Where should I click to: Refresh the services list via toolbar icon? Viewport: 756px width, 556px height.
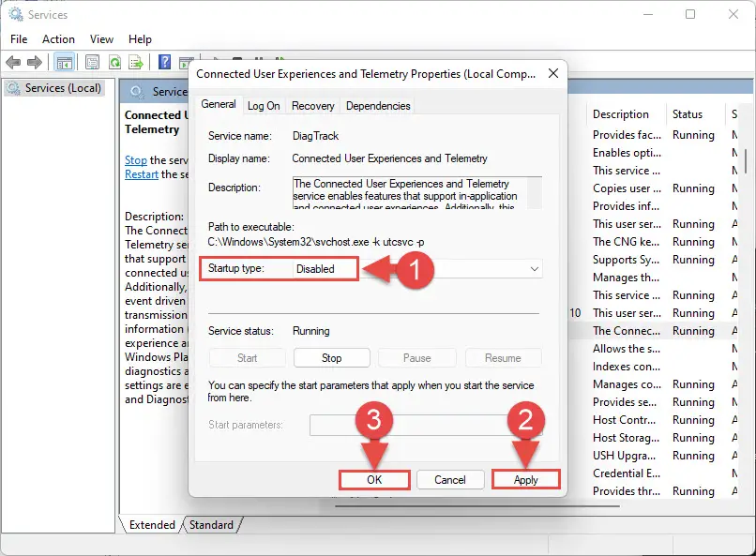(x=114, y=62)
